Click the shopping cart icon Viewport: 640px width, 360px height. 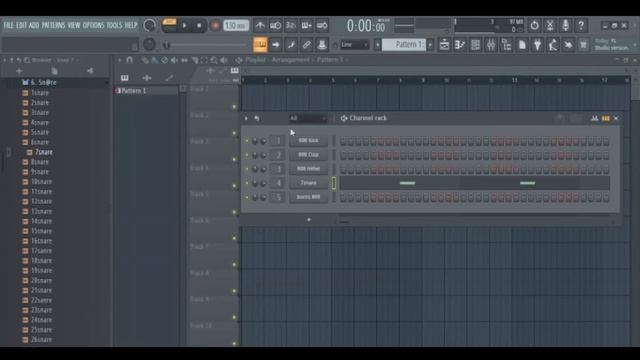pos(584,45)
